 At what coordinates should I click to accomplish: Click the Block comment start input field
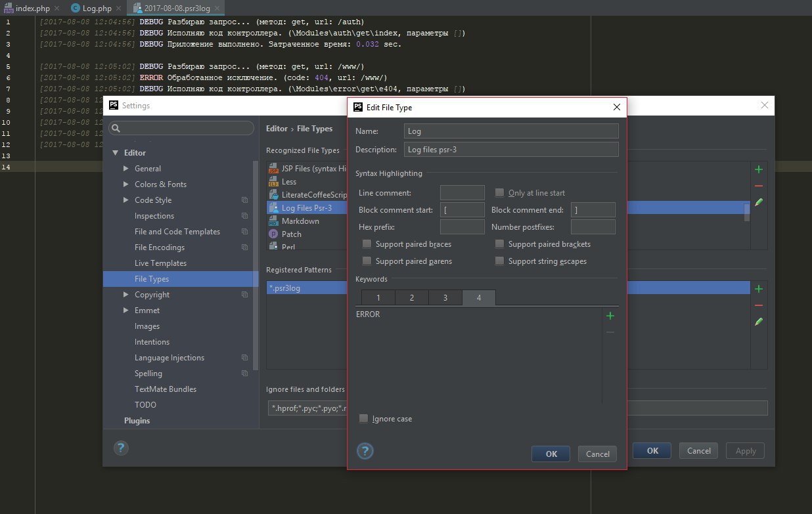pos(462,210)
